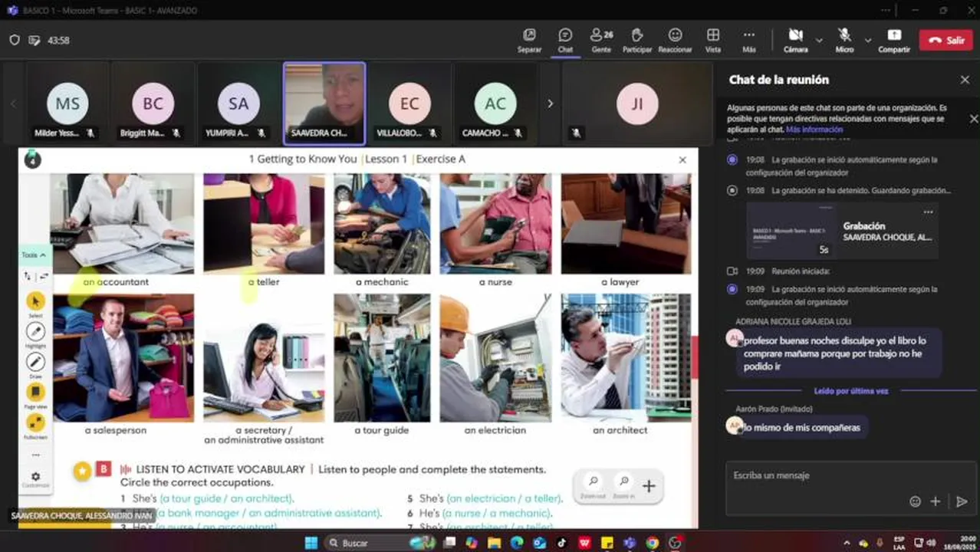Screen dimensions: 980x552
Task: Select SA participant tile YUMPIRI
Action: [x=238, y=103]
